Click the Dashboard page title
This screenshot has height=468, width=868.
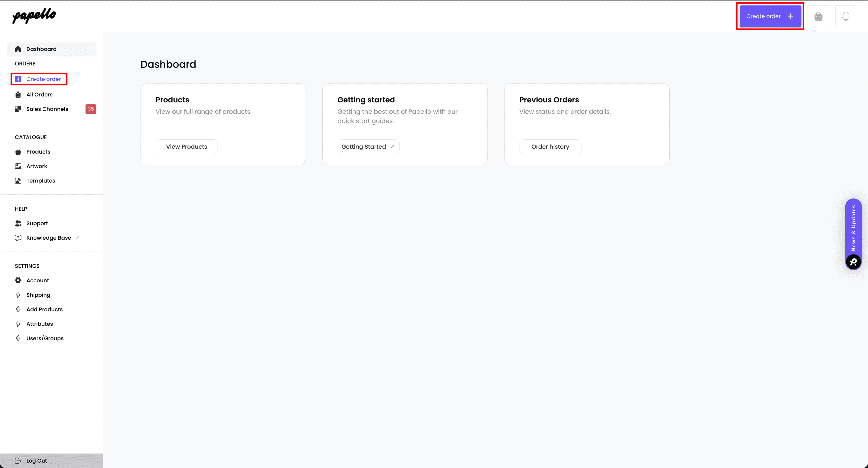coord(168,64)
